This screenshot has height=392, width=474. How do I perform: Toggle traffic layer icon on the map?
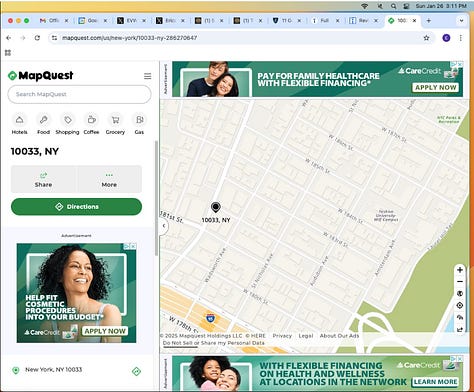[x=460, y=317]
